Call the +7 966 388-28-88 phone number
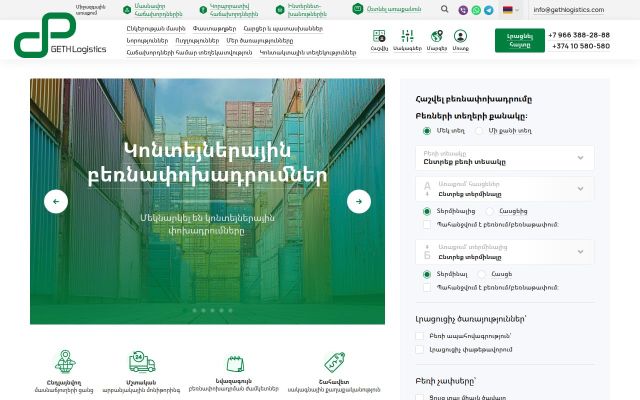 (579, 35)
